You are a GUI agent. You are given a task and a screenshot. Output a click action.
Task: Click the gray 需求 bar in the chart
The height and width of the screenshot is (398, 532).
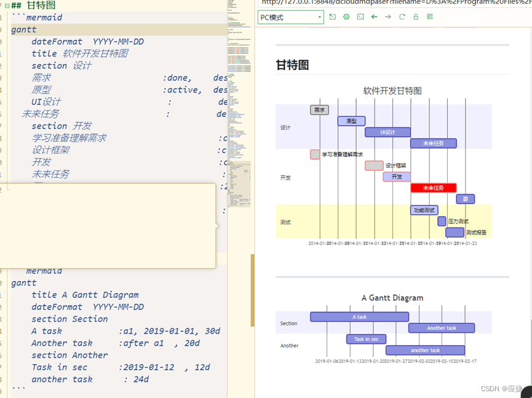click(319, 110)
